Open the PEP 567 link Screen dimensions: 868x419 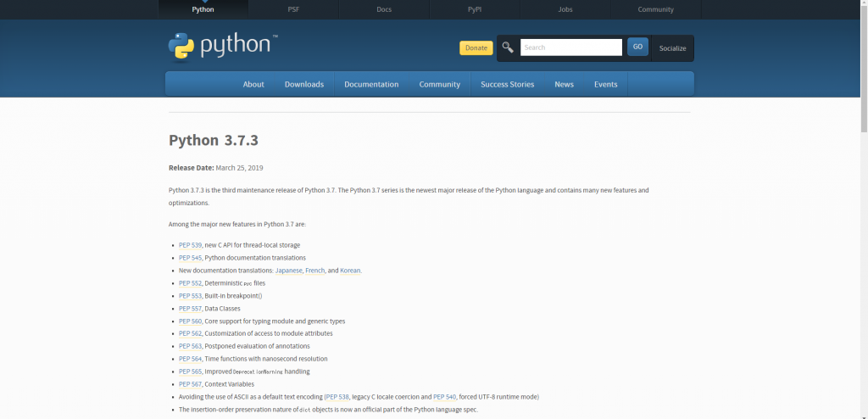click(x=190, y=384)
